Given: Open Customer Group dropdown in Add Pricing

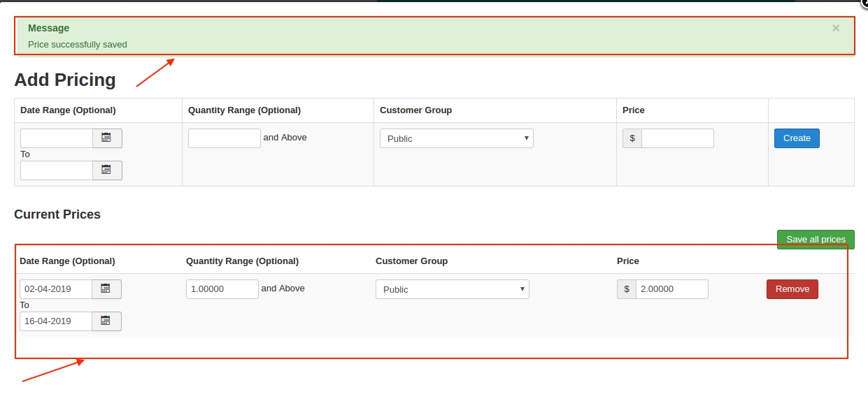Looking at the screenshot, I should click(x=457, y=138).
